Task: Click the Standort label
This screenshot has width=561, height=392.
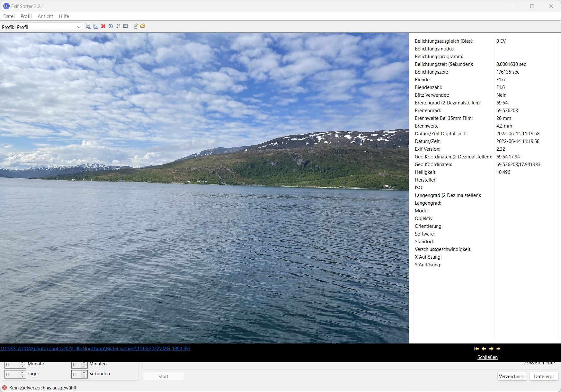Action: pyautogui.click(x=424, y=242)
